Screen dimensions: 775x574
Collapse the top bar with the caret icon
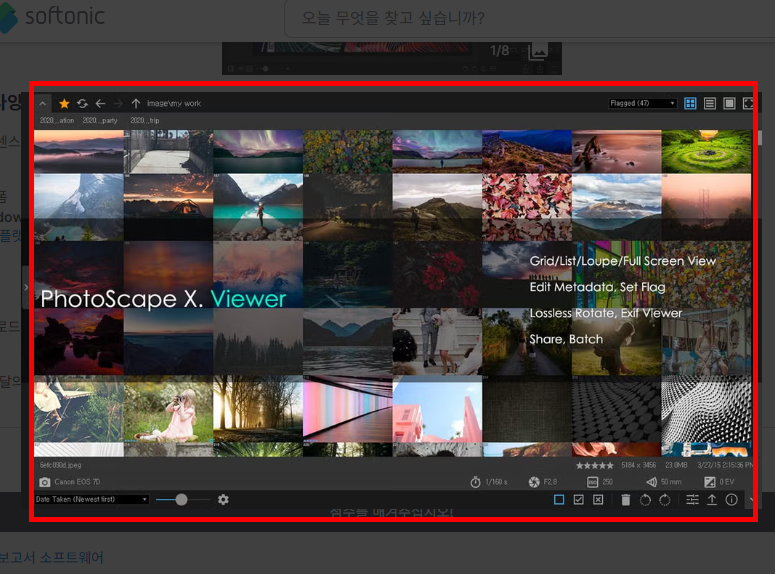43,103
